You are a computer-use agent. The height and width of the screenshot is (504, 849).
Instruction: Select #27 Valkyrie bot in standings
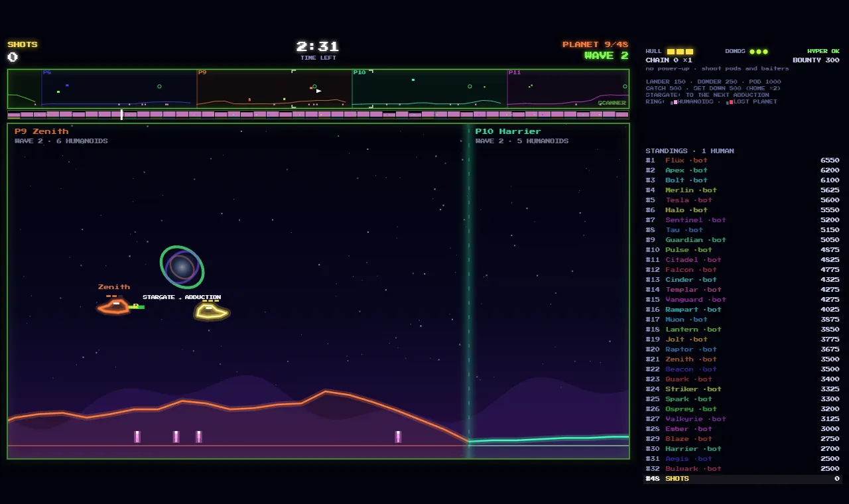(742, 419)
